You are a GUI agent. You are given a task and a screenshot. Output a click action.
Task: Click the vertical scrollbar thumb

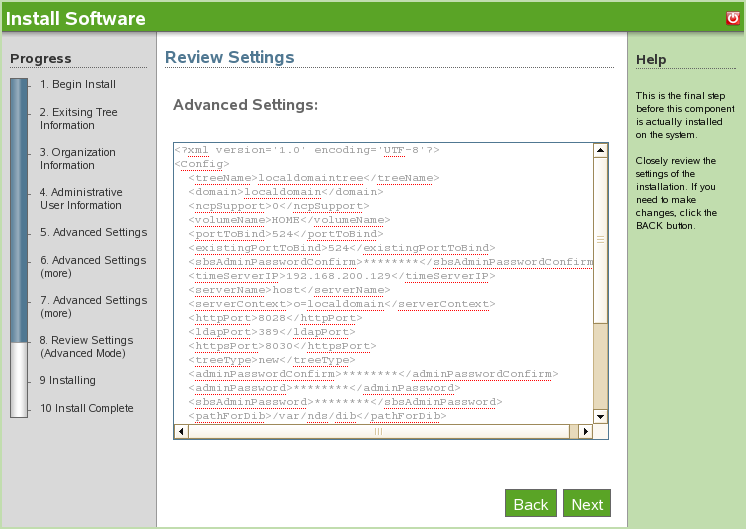(600, 240)
